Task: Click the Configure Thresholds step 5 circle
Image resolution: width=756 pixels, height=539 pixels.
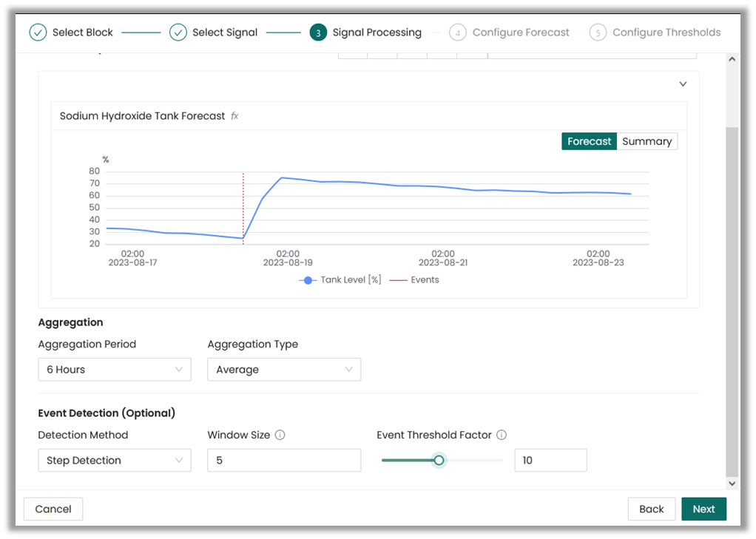Action: (598, 33)
